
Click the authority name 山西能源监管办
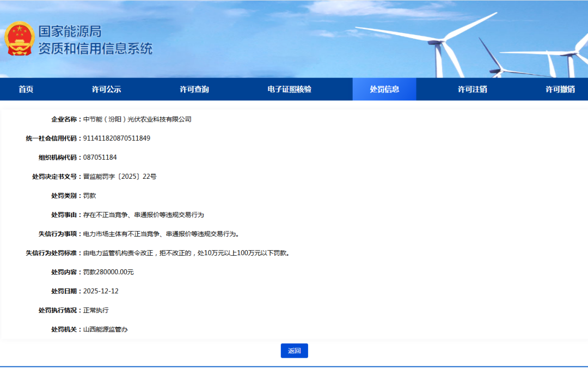[x=106, y=329]
